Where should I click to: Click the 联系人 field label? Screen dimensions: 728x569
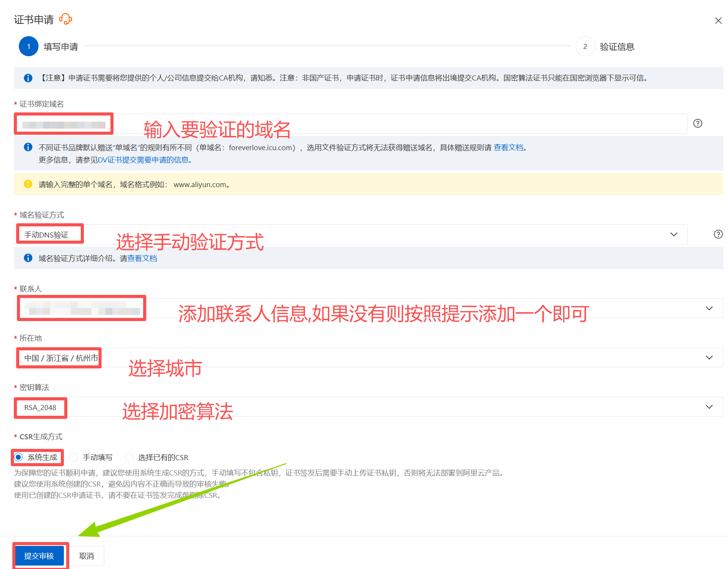(x=30, y=289)
